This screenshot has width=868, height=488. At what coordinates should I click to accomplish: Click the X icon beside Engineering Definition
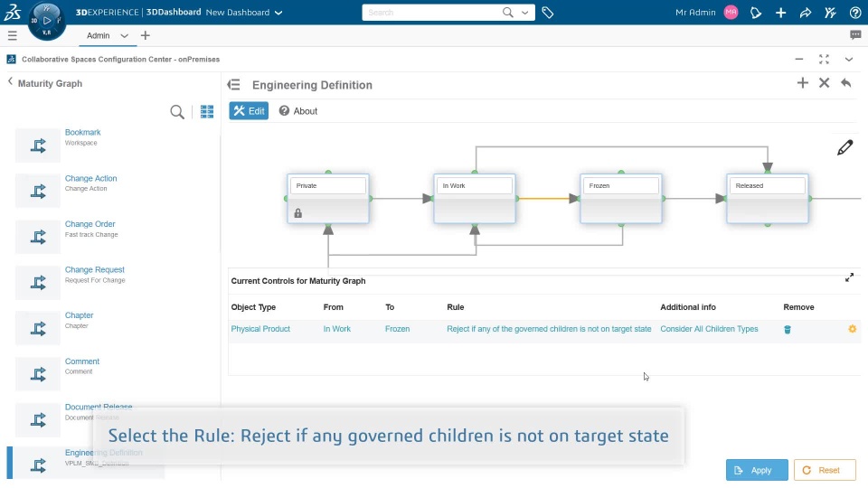pos(825,83)
